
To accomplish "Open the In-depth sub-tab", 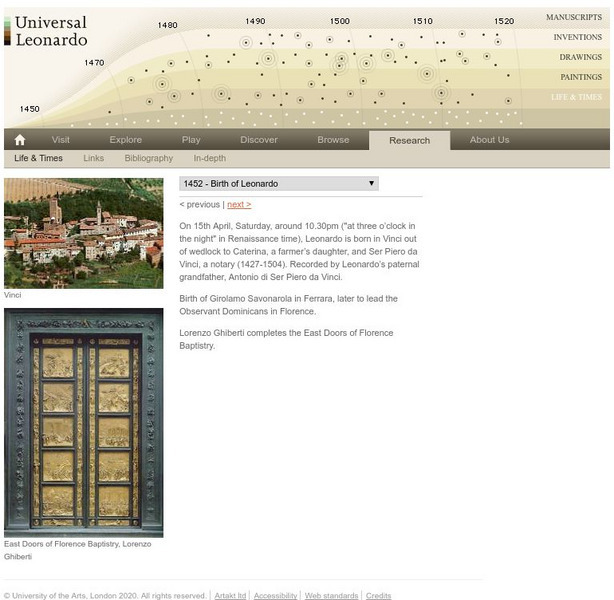I will pyautogui.click(x=209, y=158).
